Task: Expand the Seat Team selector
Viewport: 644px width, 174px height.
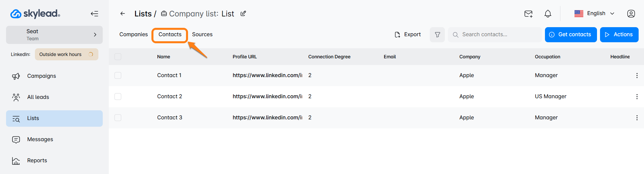Action: (54, 35)
